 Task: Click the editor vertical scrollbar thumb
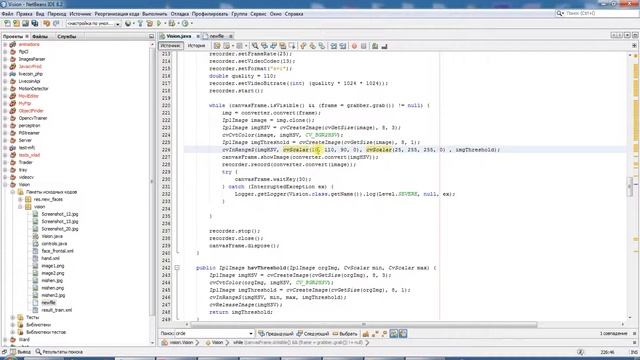(630, 187)
